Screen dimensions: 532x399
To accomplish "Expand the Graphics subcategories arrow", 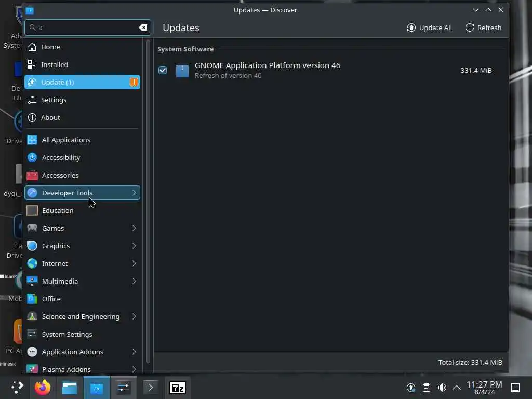I will (134, 246).
